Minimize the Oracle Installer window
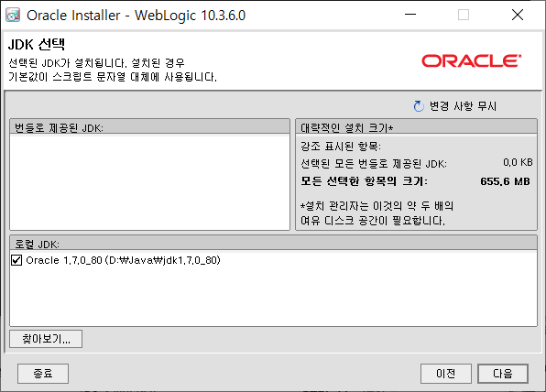 click(410, 15)
